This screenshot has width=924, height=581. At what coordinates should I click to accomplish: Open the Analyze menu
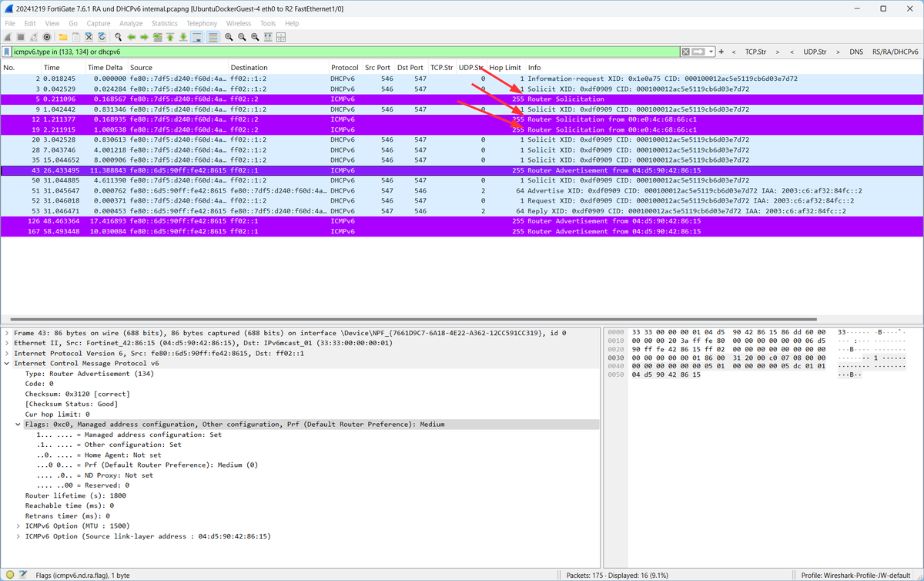click(x=131, y=23)
